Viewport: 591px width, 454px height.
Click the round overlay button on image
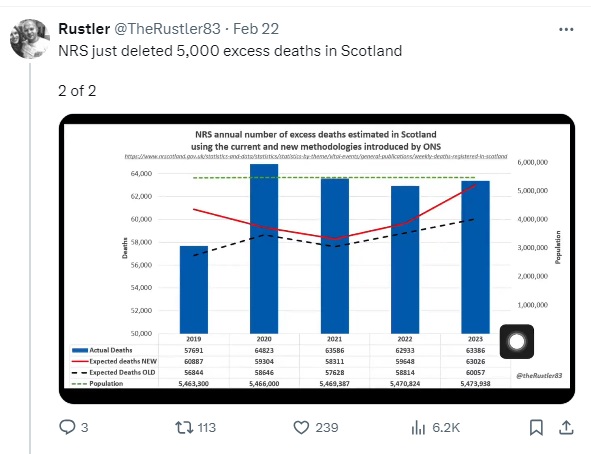pos(517,342)
